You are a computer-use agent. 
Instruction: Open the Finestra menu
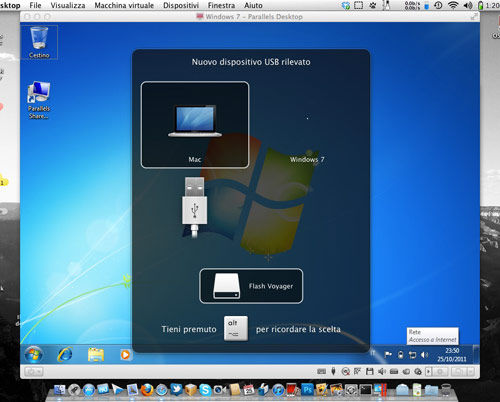coord(221,5)
